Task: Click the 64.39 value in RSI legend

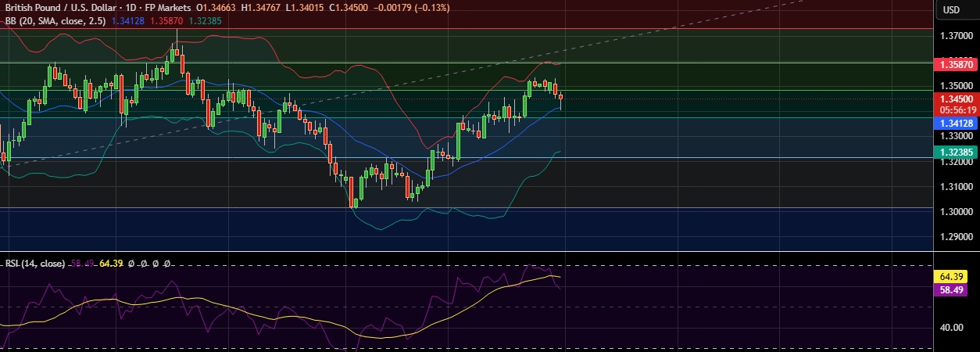Action: (x=112, y=264)
